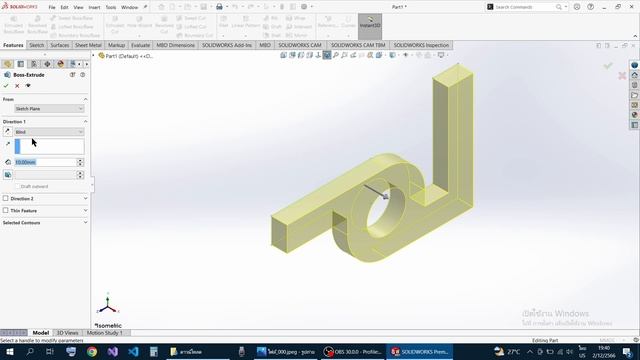Enable the Thin Feature checkbox
Image resolution: width=640 pixels, height=360 pixels.
(6, 210)
